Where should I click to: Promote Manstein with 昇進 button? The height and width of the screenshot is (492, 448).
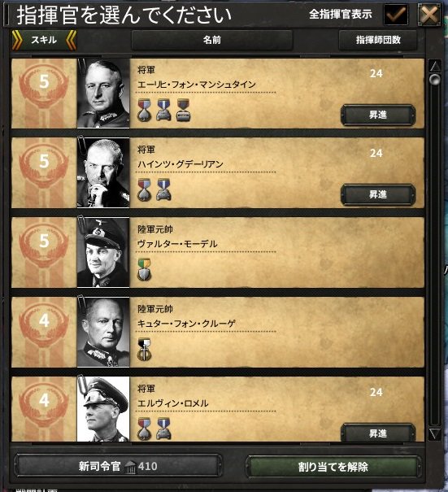tap(378, 115)
